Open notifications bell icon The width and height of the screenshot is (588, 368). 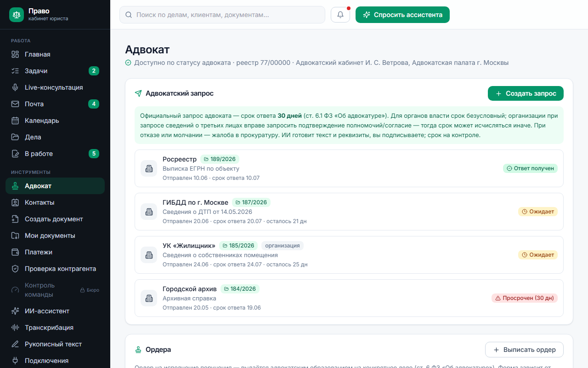[340, 15]
